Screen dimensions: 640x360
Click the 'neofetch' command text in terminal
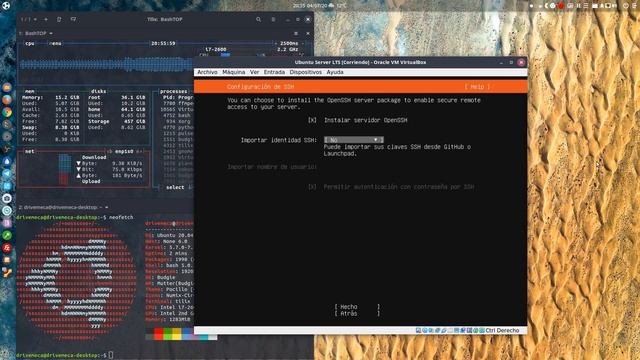(121, 218)
